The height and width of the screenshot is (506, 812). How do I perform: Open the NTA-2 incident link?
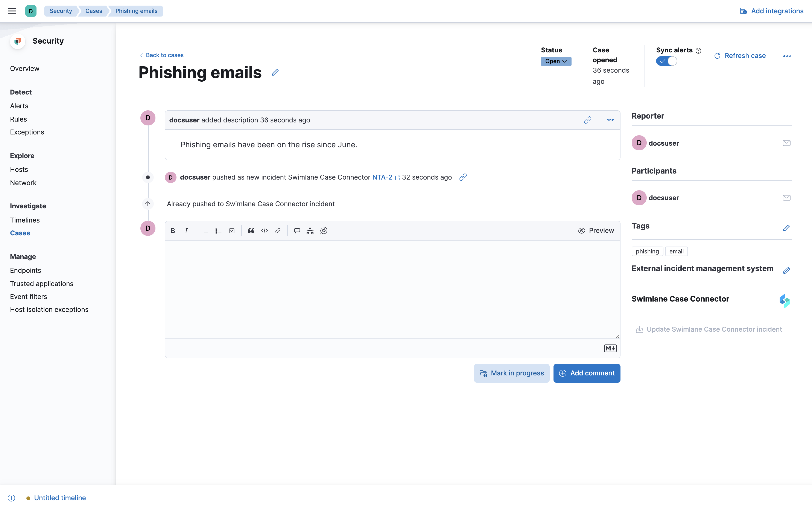click(x=382, y=177)
